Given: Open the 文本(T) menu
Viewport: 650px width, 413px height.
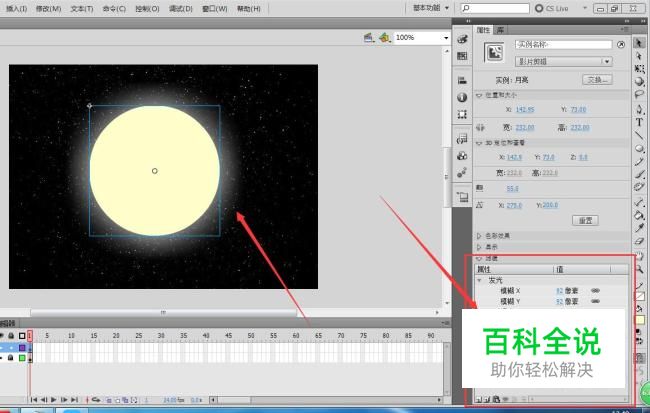Looking at the screenshot, I should coord(82,8).
